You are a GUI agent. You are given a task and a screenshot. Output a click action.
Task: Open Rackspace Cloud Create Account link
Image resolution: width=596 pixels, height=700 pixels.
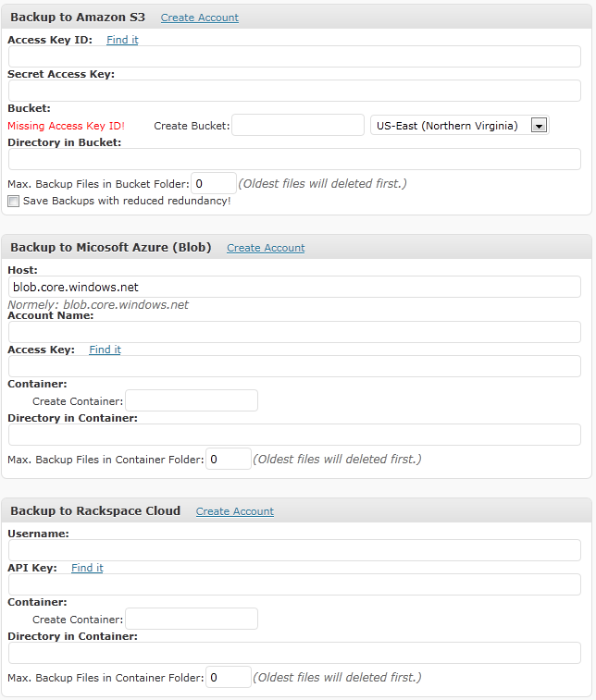pyautogui.click(x=235, y=511)
